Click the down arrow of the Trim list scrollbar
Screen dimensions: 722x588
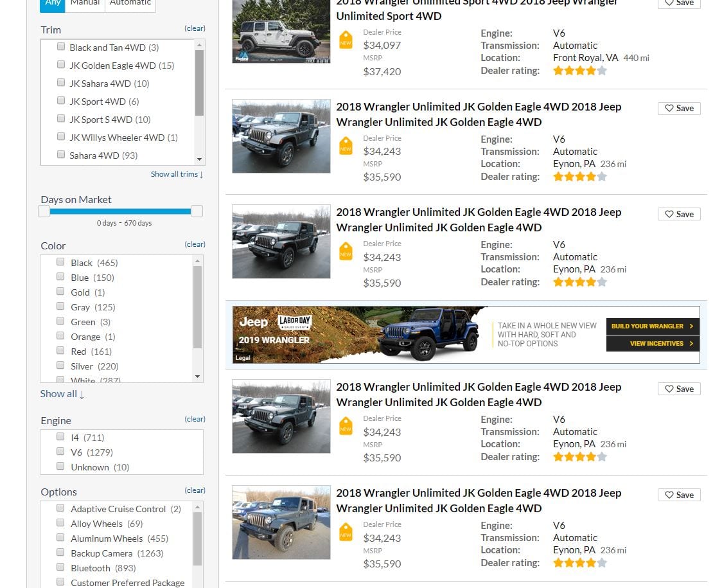[199, 159]
